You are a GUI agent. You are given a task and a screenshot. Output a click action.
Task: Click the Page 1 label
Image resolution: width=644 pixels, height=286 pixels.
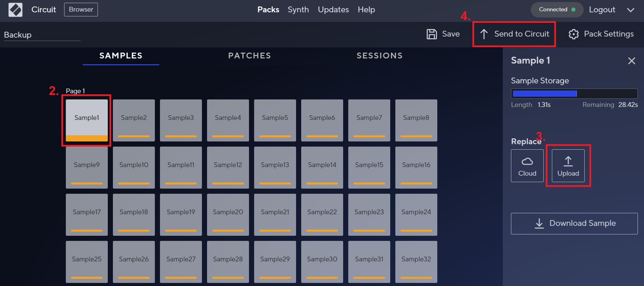(75, 91)
